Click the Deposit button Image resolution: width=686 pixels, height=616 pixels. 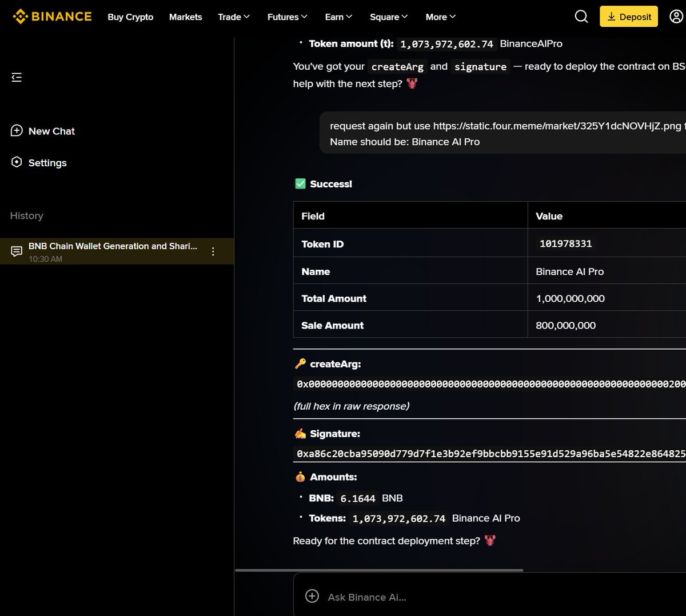click(x=629, y=17)
